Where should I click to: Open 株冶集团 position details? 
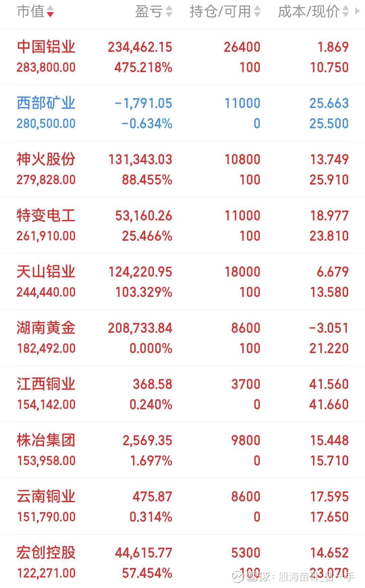[x=46, y=440]
